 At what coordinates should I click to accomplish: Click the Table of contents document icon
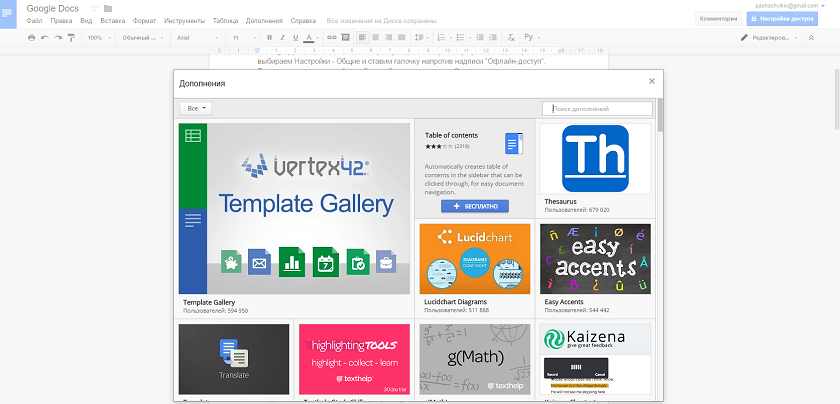coord(513,144)
